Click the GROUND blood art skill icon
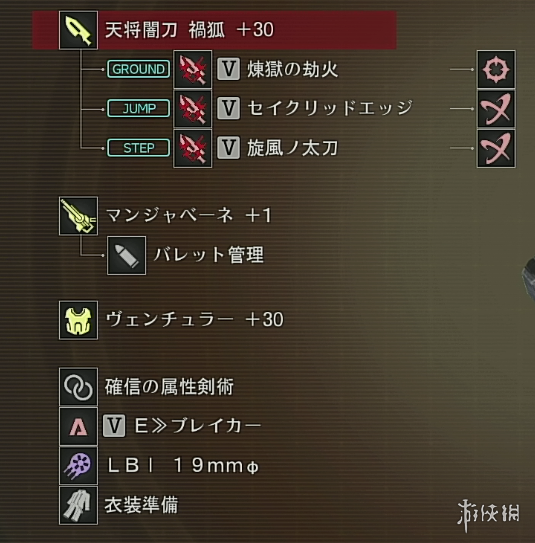The width and height of the screenshot is (535, 543). click(x=193, y=69)
